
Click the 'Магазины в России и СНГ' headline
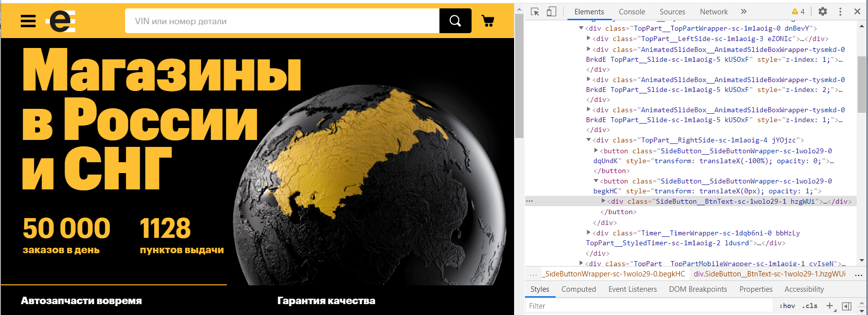click(162, 119)
